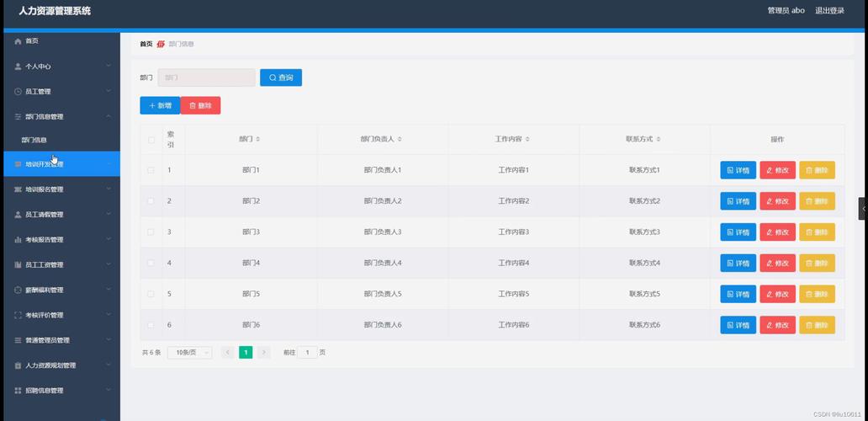Toggle the select-all checkbox in table header

(151, 140)
